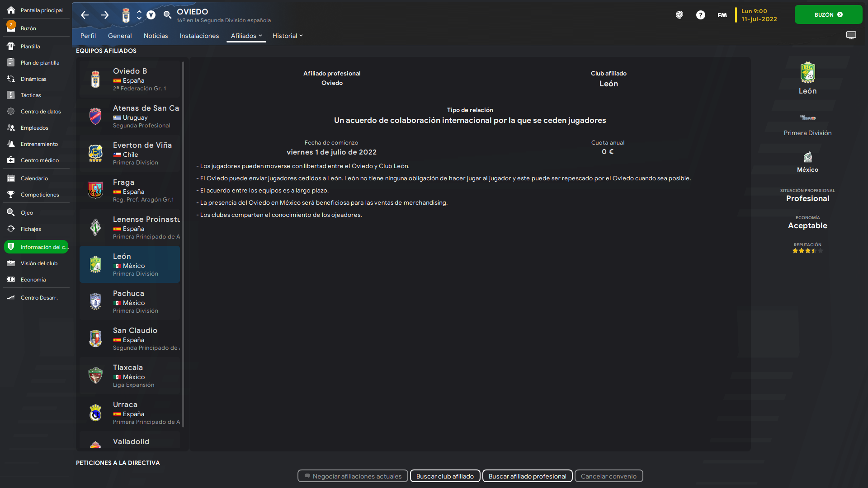Open Ojeo scouting in sidebar
The width and height of the screenshot is (868, 488).
click(27, 213)
